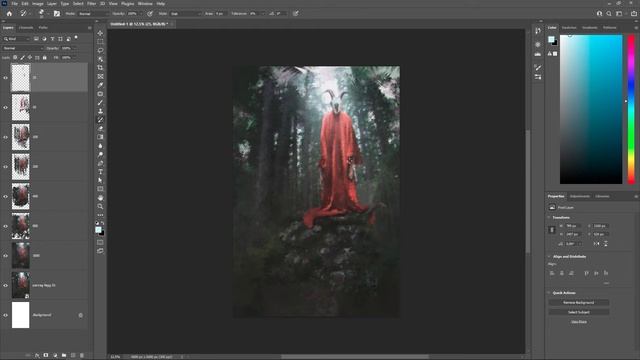Select the Hand tool

(x=100, y=198)
